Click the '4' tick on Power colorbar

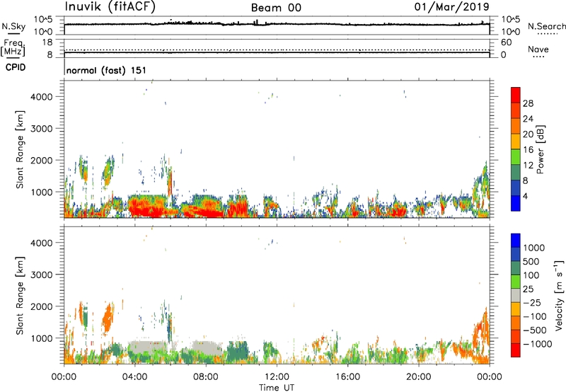[526, 196]
